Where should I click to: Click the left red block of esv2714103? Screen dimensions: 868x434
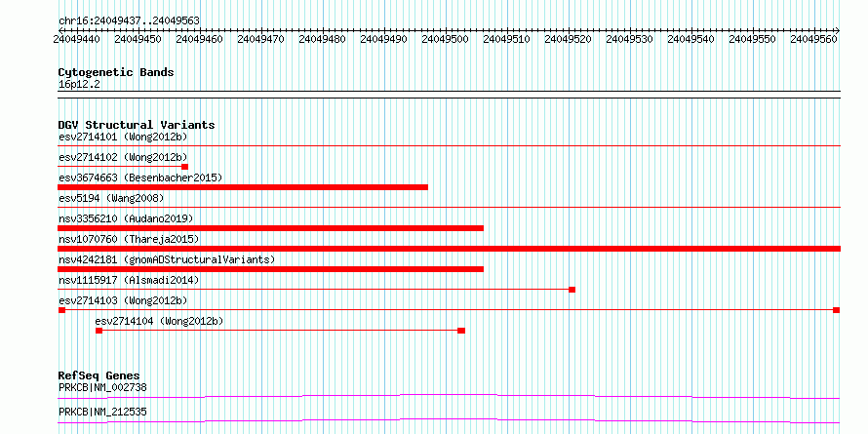click(62, 310)
